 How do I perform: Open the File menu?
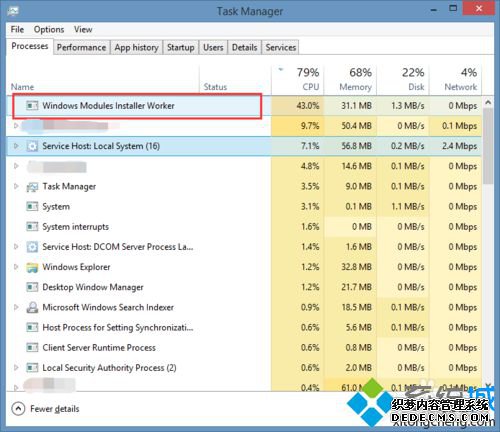[x=17, y=29]
